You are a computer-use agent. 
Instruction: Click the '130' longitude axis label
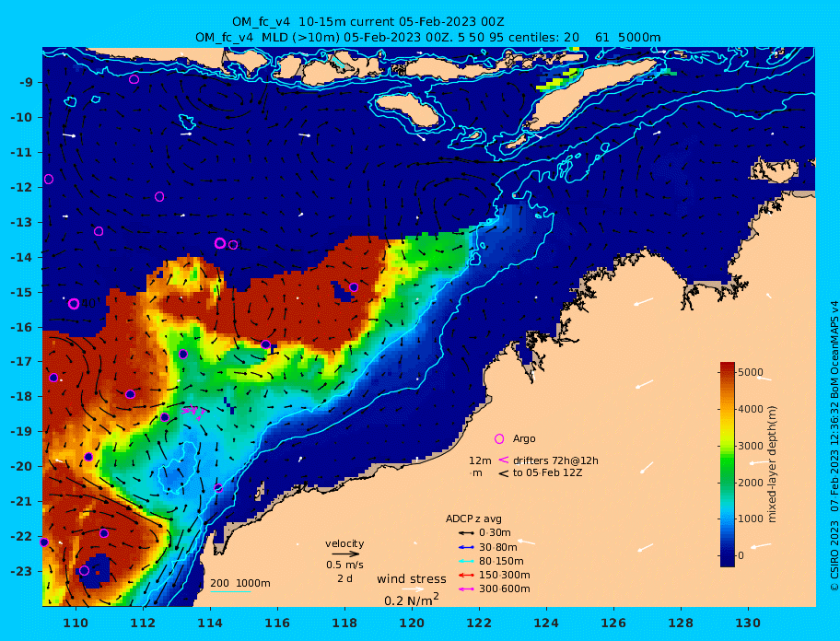pos(749,623)
